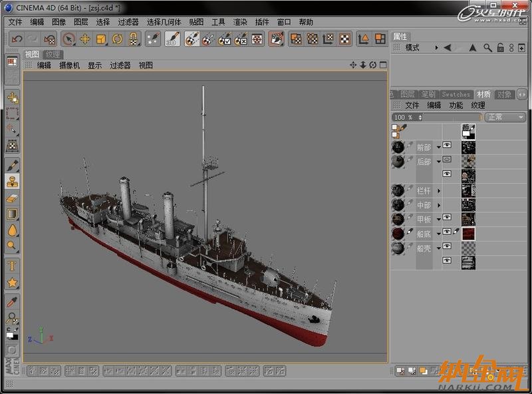
Task: Click the Undo arrow in the top toolbar
Action: [17, 39]
